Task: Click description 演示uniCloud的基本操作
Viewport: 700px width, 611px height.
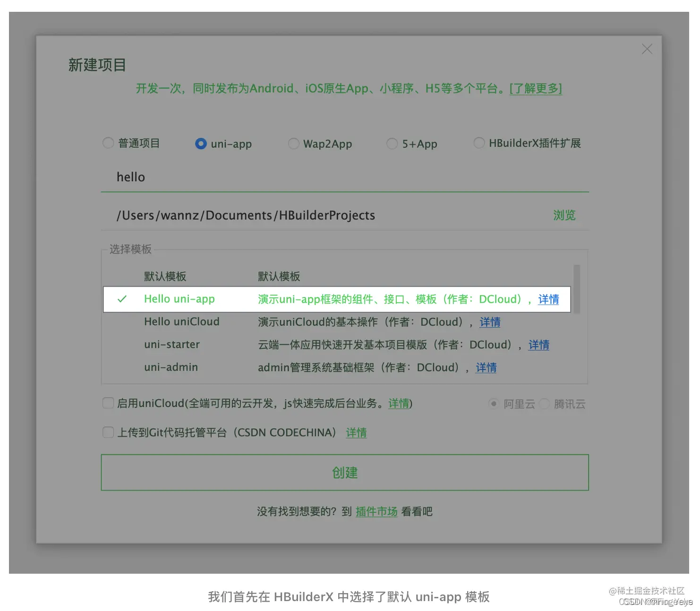Action: click(x=318, y=322)
